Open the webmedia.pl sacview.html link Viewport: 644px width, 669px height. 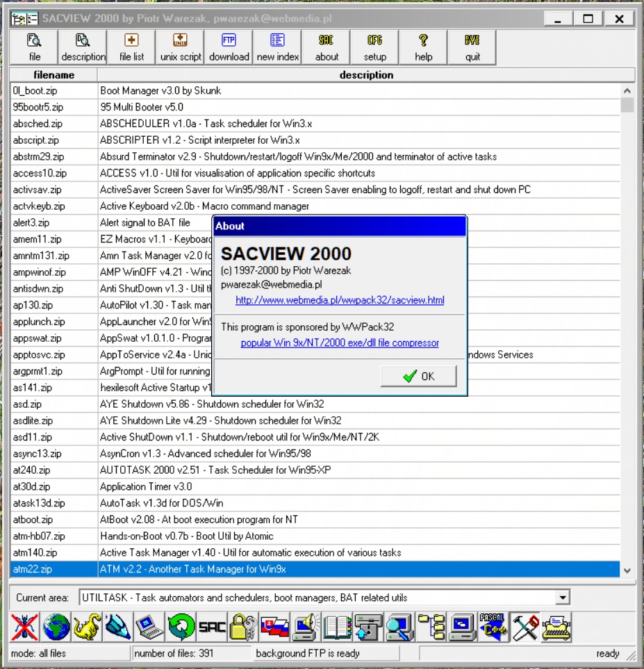click(340, 301)
